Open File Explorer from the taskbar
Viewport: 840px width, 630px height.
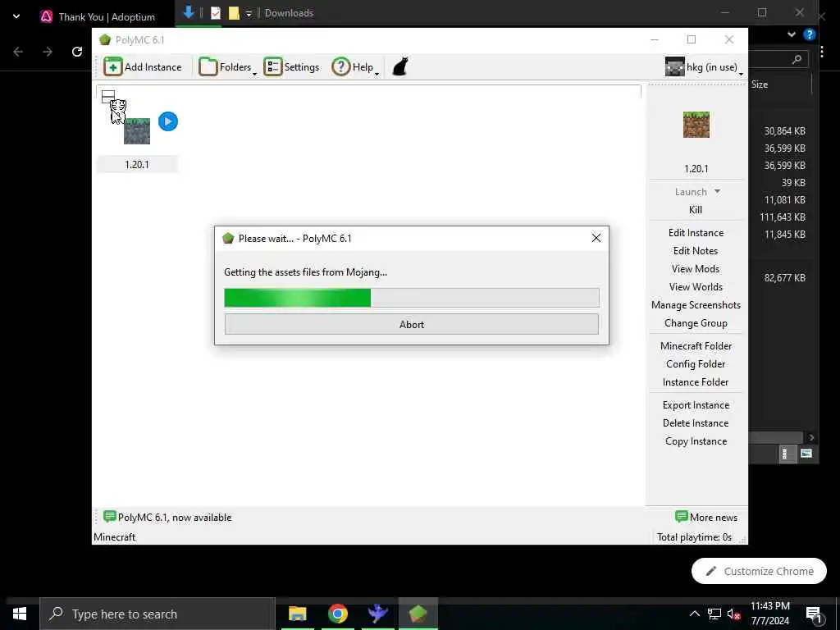[297, 614]
